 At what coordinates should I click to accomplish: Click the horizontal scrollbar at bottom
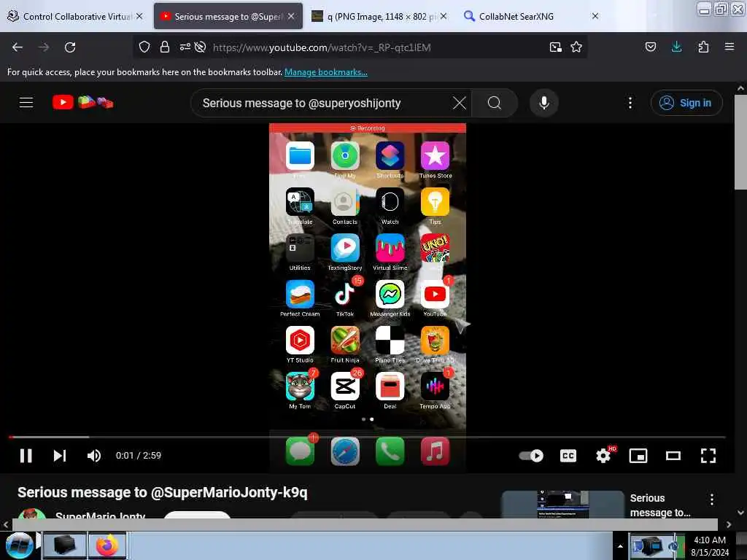coord(365,524)
